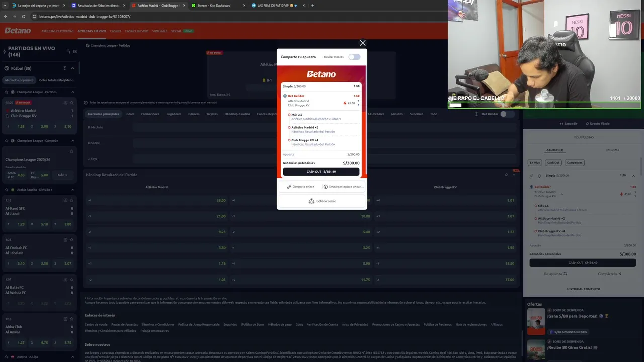644x362 pixels.
Task: Open Casino en Vivo menu item
Action: 137,31
